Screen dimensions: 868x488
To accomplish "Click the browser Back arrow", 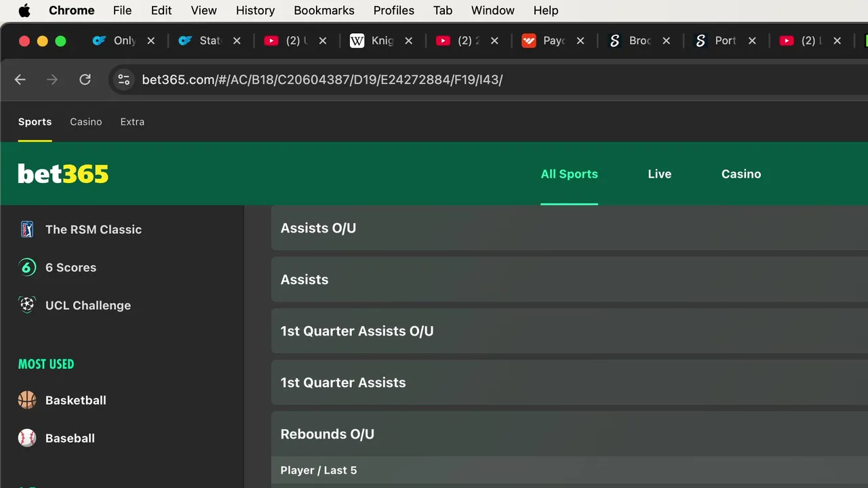I will click(20, 79).
